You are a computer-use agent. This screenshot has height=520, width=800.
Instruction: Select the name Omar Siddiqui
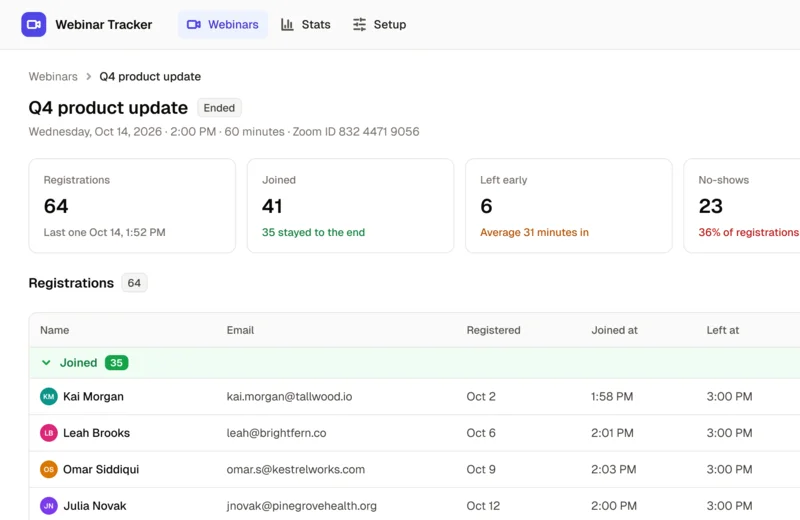[101, 469]
